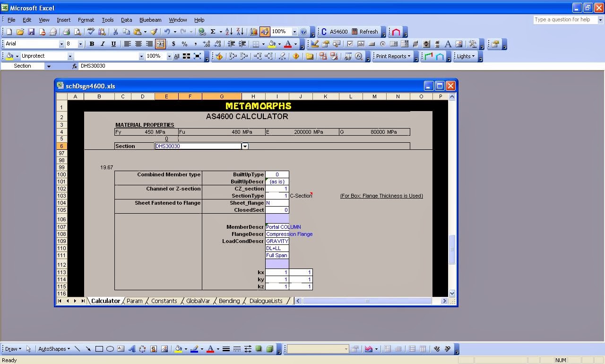Viewport: 605px width, 364px height.
Task: Click the Currency style dollar icon
Action: [x=173, y=44]
